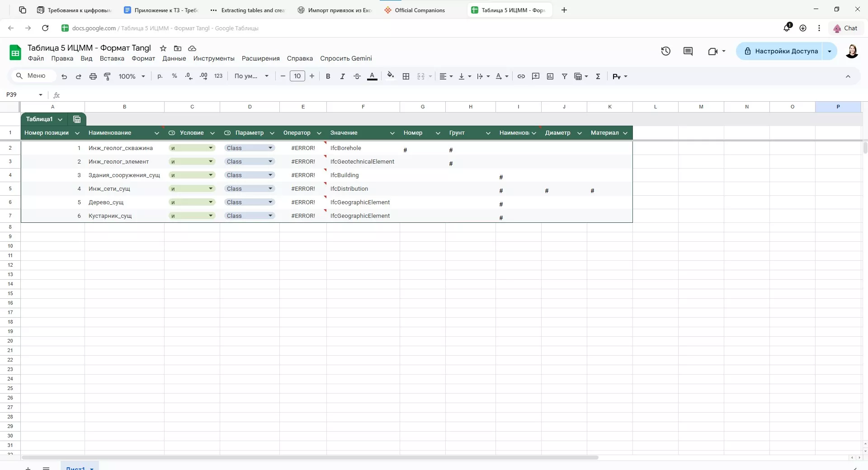Expand the Class dropdown for Инж_геолог_скважина
This screenshot has width=868, height=470.
[x=270, y=148]
